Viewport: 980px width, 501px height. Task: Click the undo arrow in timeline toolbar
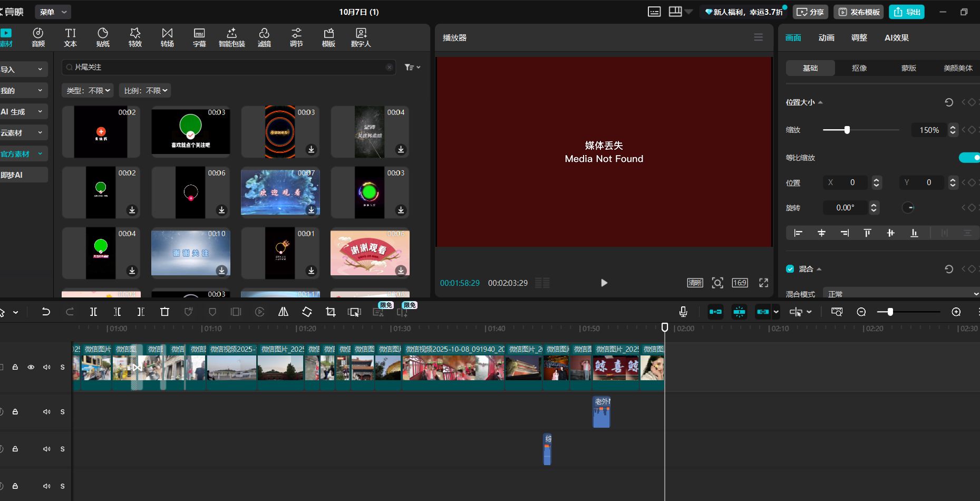46,312
